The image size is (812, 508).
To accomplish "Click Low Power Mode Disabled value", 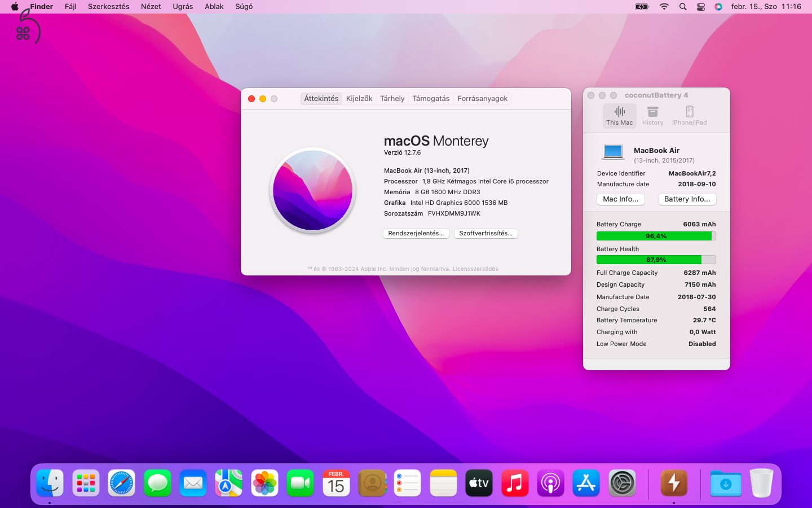I will 702,344.
